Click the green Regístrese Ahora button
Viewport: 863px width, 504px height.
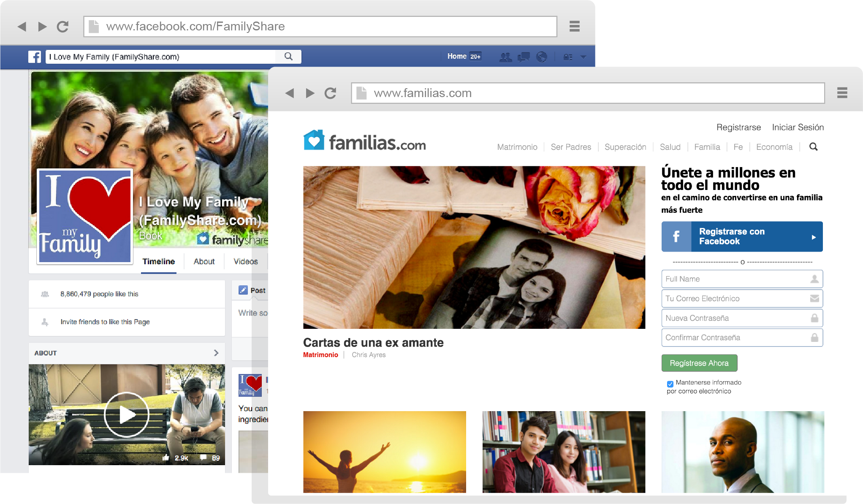(x=699, y=363)
